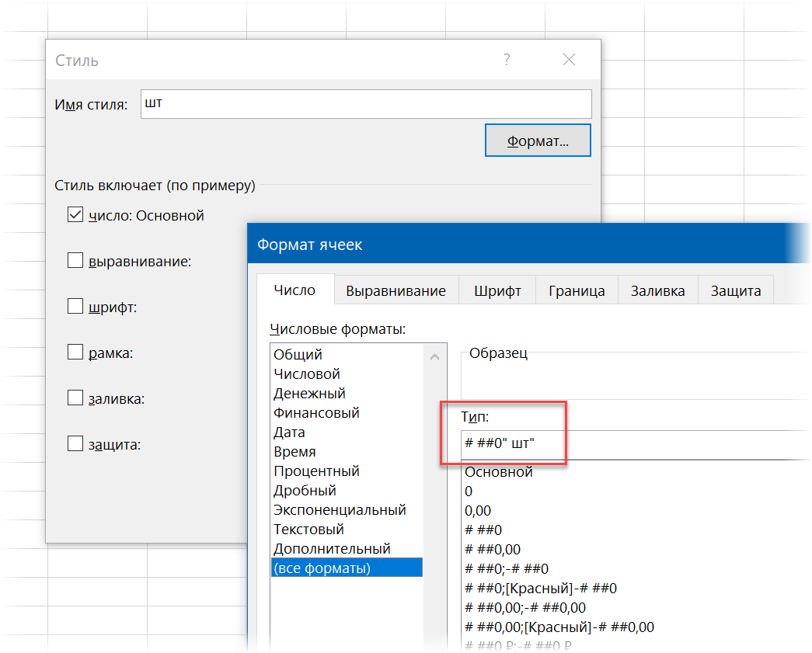The image size is (812, 653).
Task: Select # ##0,00;-# ##0,00 format code
Action: (525, 607)
